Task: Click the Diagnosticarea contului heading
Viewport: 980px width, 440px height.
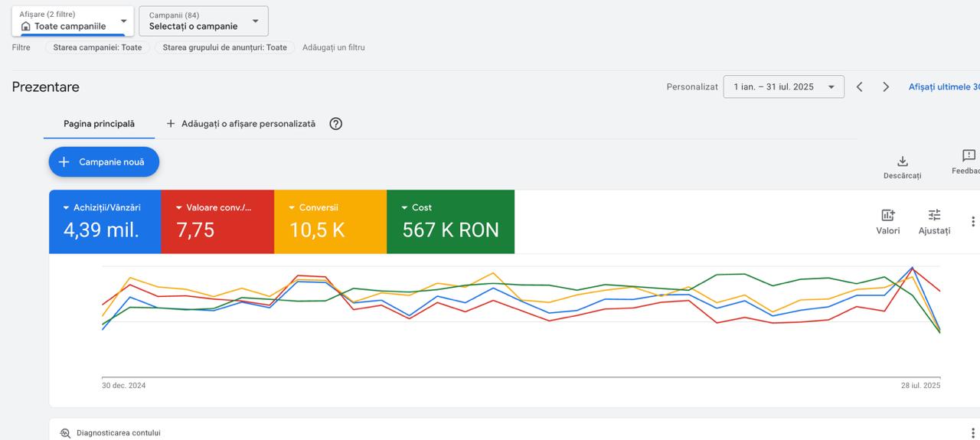Action: pos(119,433)
